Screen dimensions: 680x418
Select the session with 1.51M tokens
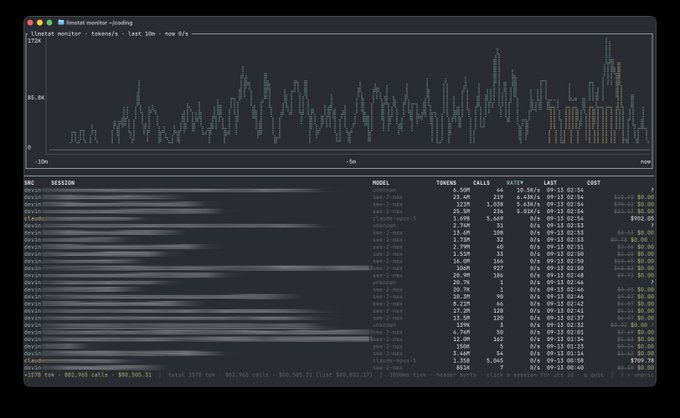(339, 254)
